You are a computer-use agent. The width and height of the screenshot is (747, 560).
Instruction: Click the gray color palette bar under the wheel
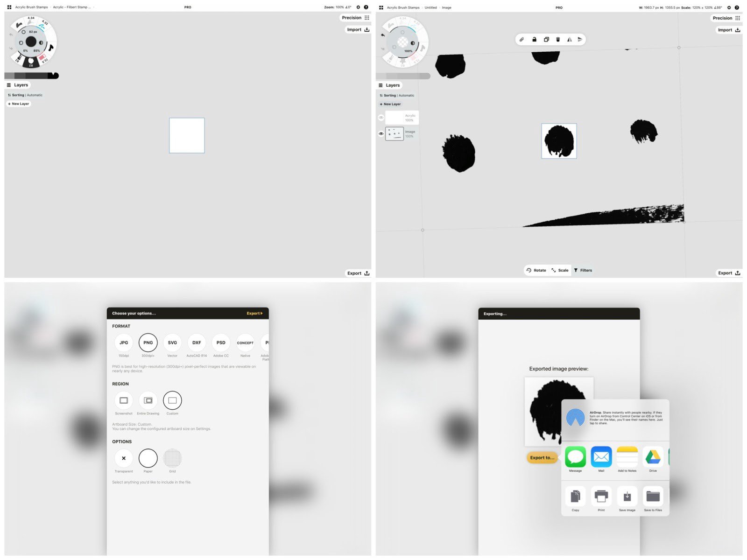tap(31, 76)
